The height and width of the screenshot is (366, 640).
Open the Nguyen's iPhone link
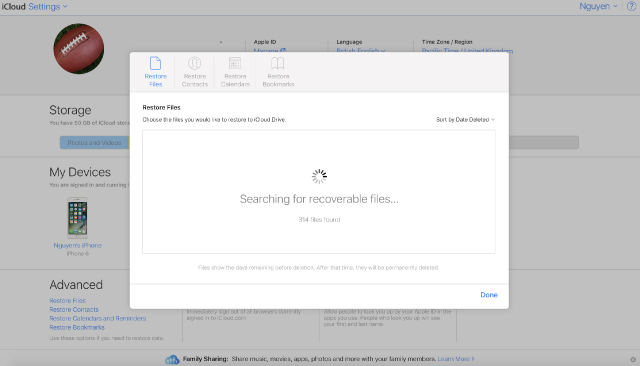[78, 245]
